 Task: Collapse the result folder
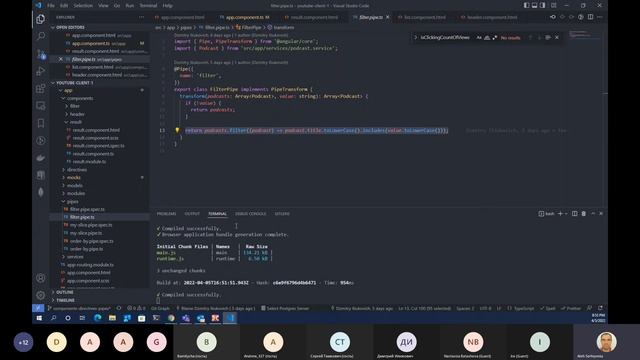pos(67,122)
